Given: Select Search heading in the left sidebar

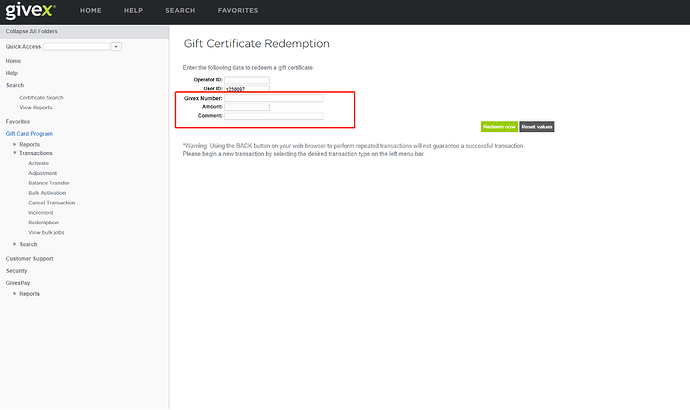Looking at the screenshot, I should (15, 85).
